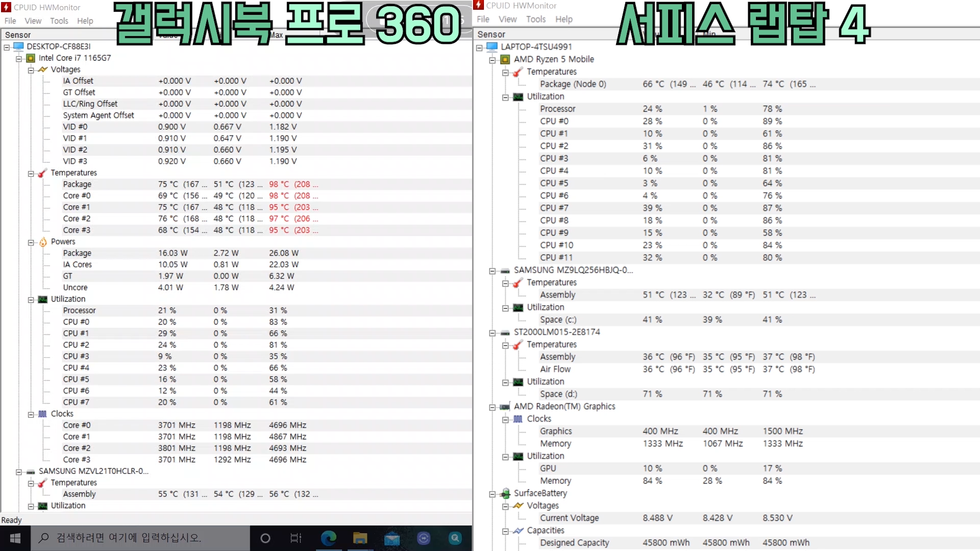Viewport: 980px width, 551px height.
Task: Collapse the ST2000LM015-2E8174 drive node
Action: coord(492,333)
